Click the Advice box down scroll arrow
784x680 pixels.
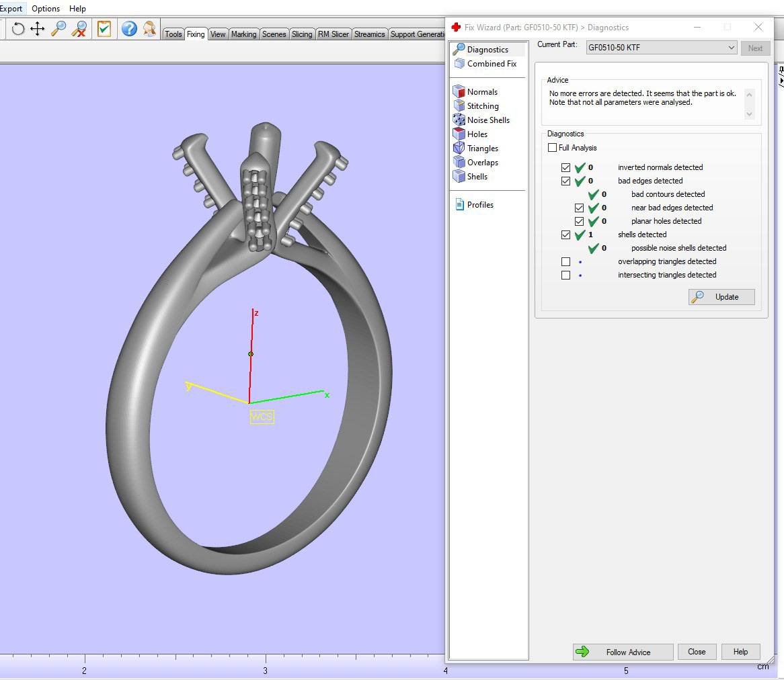(x=749, y=114)
